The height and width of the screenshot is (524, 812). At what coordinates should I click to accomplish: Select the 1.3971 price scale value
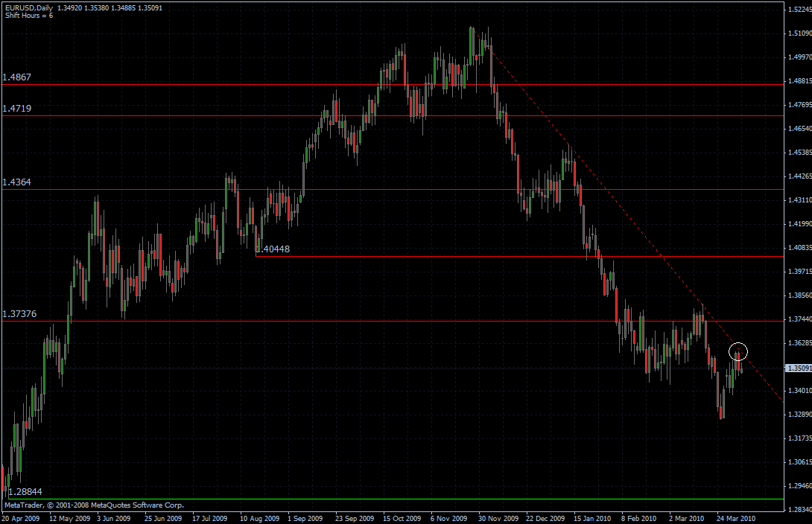pos(799,271)
